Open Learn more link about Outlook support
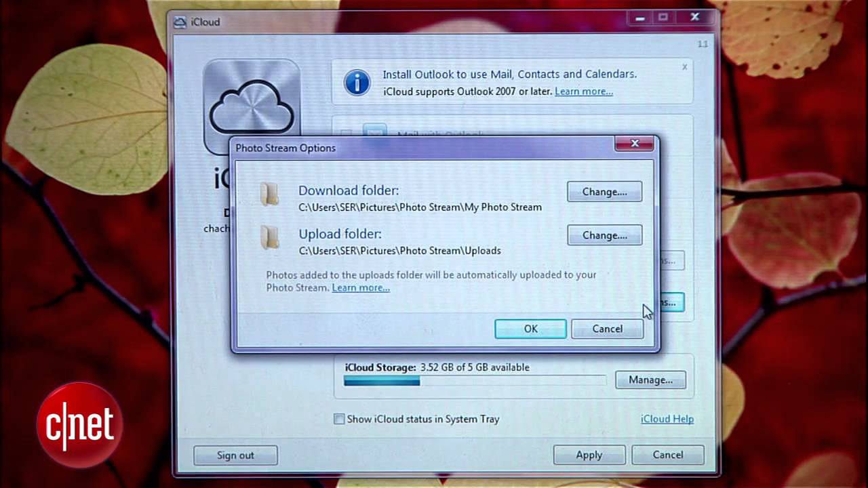 [x=584, y=91]
